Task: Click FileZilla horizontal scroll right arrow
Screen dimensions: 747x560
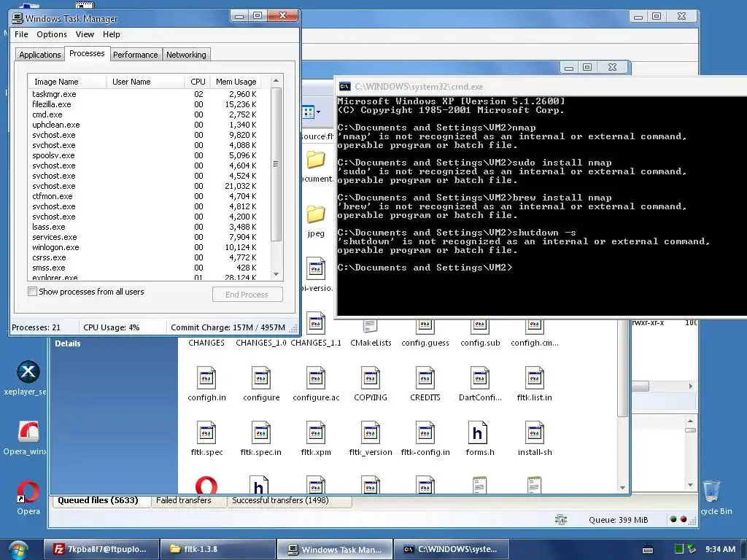Action: (691, 386)
